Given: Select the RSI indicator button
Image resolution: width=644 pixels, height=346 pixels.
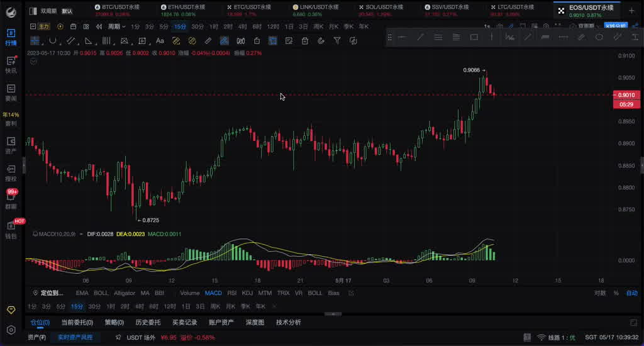Looking at the screenshot, I should [231, 293].
